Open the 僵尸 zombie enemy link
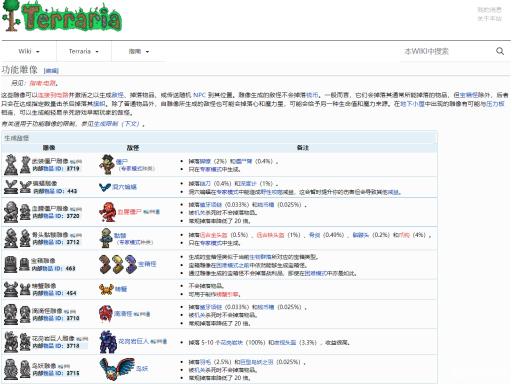The width and height of the screenshot is (512, 384). pos(122,162)
